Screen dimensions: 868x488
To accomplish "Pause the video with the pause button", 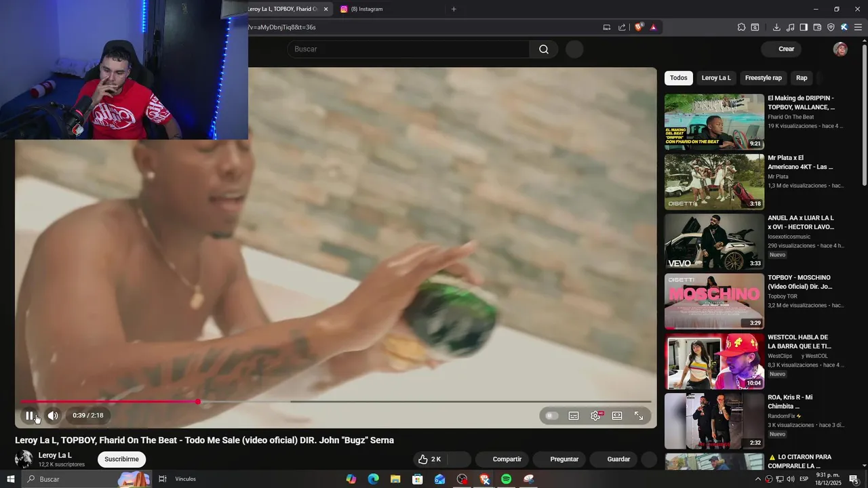I will pos(29,415).
